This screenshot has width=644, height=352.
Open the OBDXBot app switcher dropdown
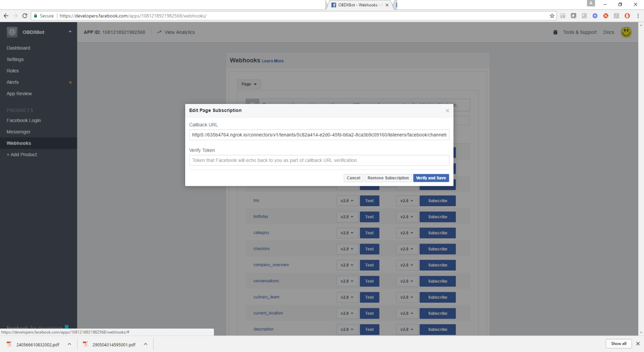pyautogui.click(x=70, y=32)
